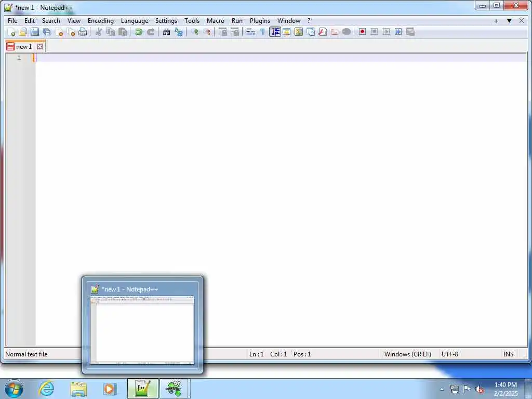Open the Window menu
Image resolution: width=532 pixels, height=399 pixels.
289,21
